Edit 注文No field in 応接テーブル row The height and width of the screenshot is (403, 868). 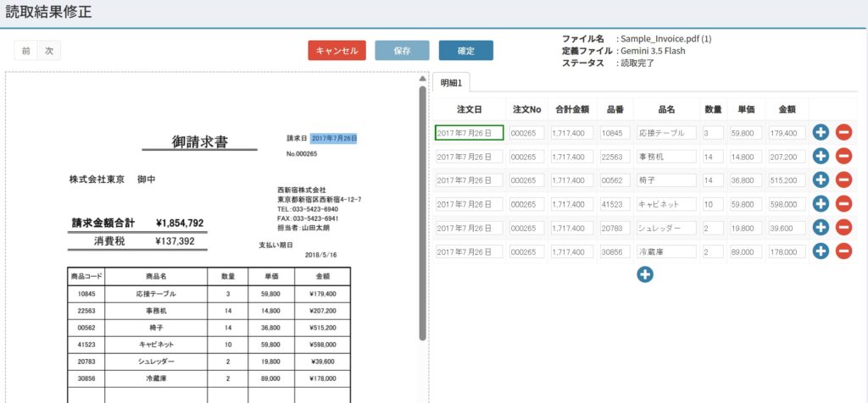[527, 133]
